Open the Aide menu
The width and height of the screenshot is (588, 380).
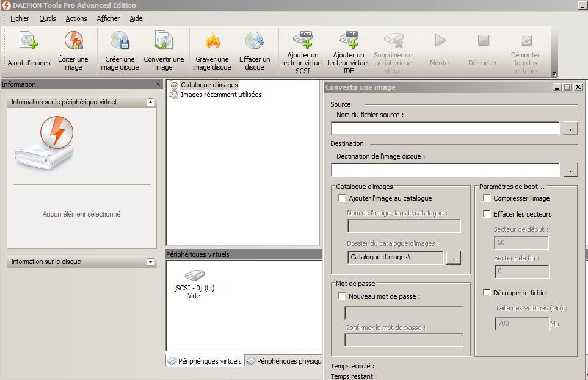click(136, 18)
